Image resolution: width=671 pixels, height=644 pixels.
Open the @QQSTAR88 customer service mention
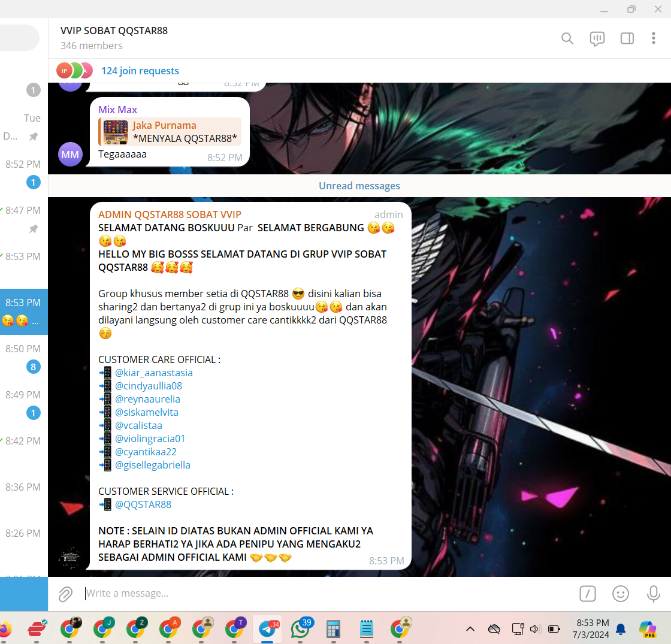tap(143, 504)
